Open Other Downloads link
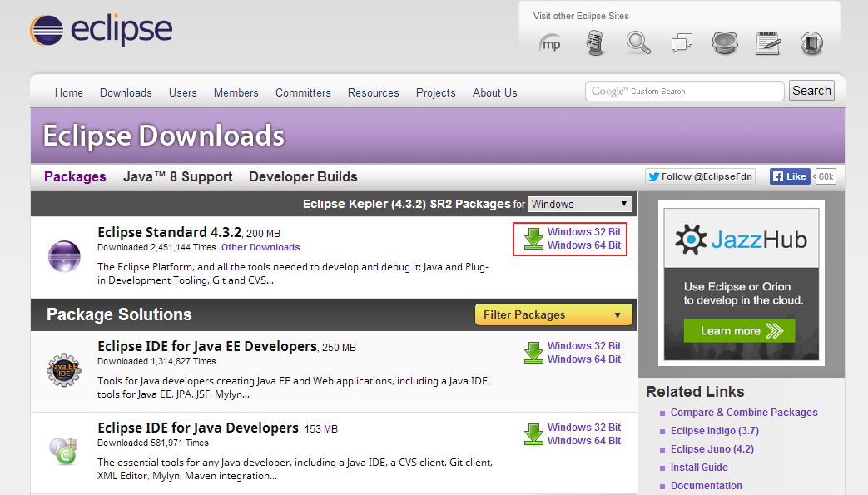Viewport: 868px width, 495px height. coord(260,248)
